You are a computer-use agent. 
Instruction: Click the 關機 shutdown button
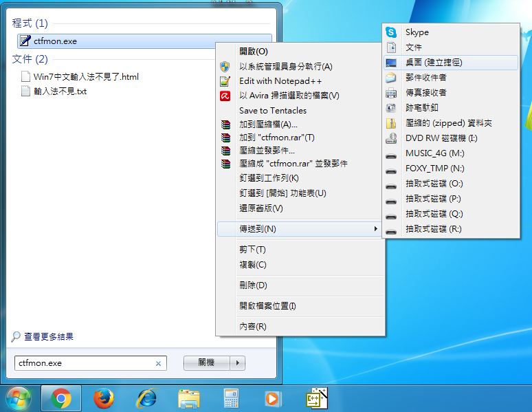point(207,363)
